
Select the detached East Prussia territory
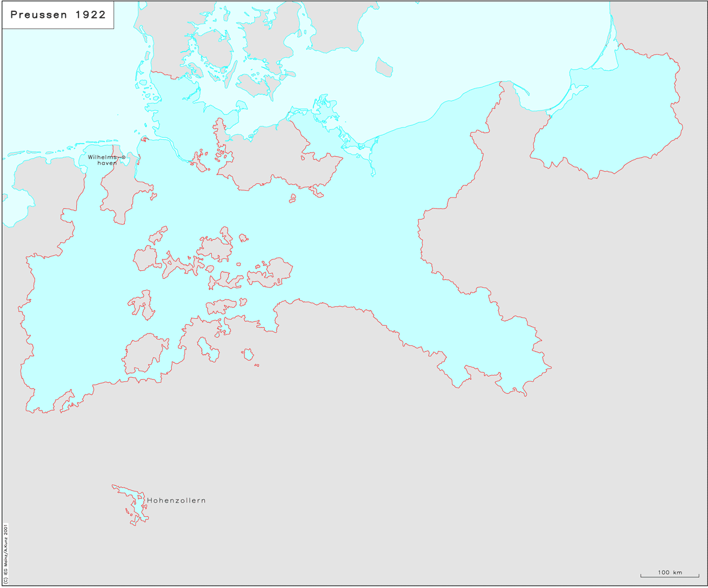click(611, 124)
